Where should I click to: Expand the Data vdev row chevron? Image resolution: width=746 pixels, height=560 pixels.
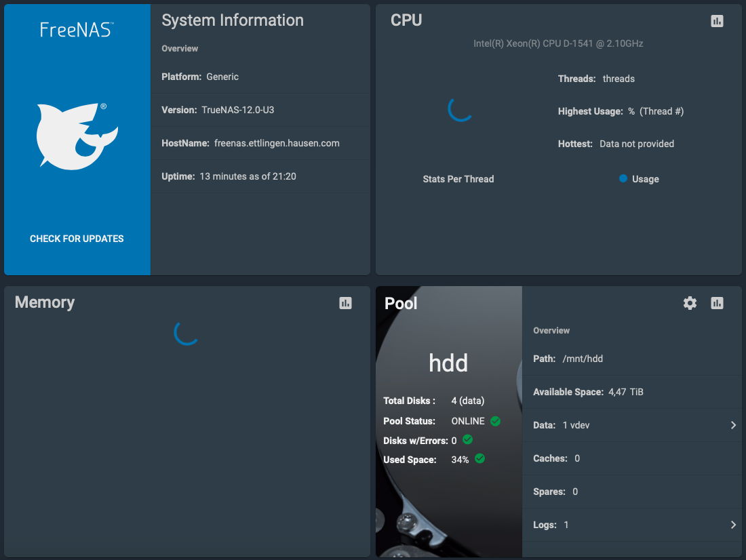coord(733,425)
